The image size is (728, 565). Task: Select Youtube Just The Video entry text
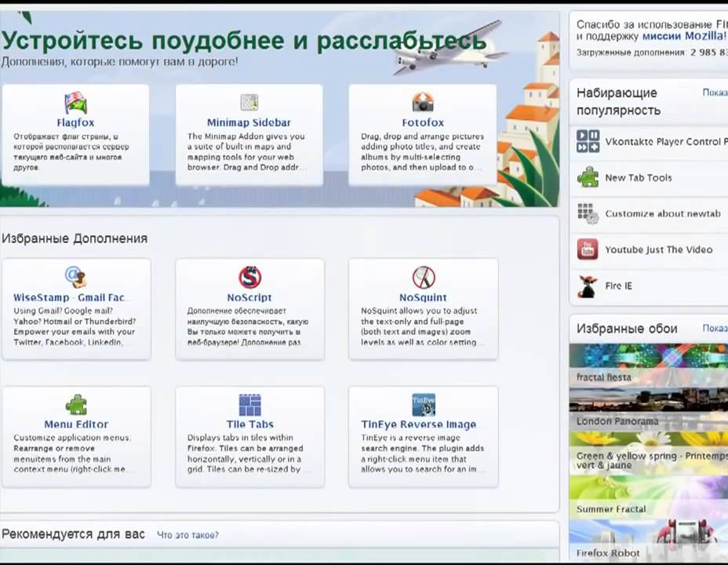659,250
